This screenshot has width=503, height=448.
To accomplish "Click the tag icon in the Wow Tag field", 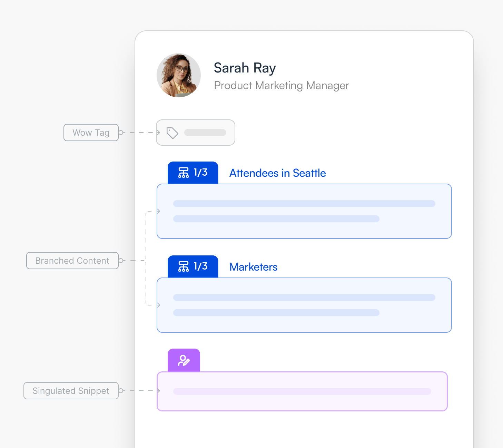I will click(x=172, y=133).
